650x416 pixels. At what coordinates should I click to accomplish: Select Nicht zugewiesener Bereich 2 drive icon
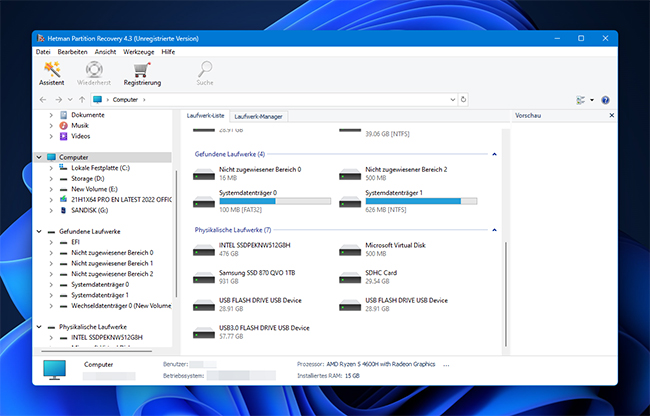[350, 174]
